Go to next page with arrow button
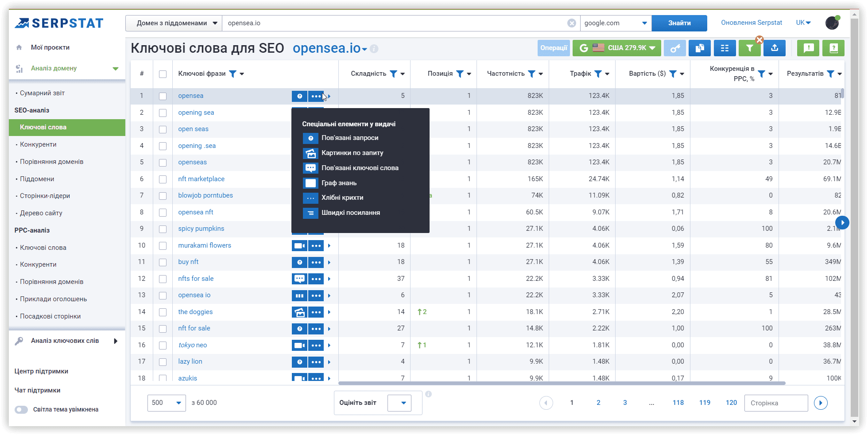 pos(821,403)
